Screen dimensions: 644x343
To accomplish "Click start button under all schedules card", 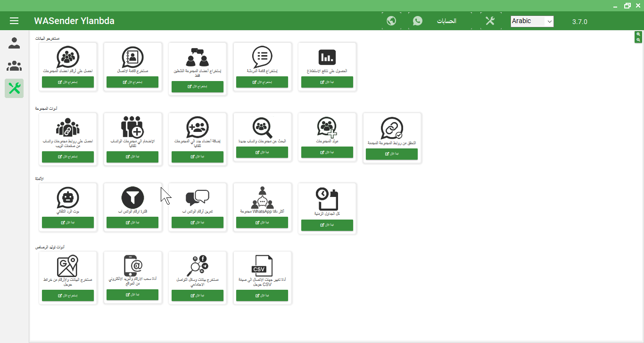I will tap(327, 225).
